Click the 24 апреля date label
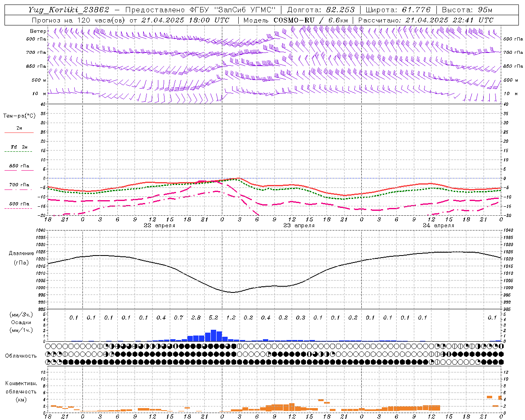Viewport: 525px width, 420px height. tap(438, 225)
